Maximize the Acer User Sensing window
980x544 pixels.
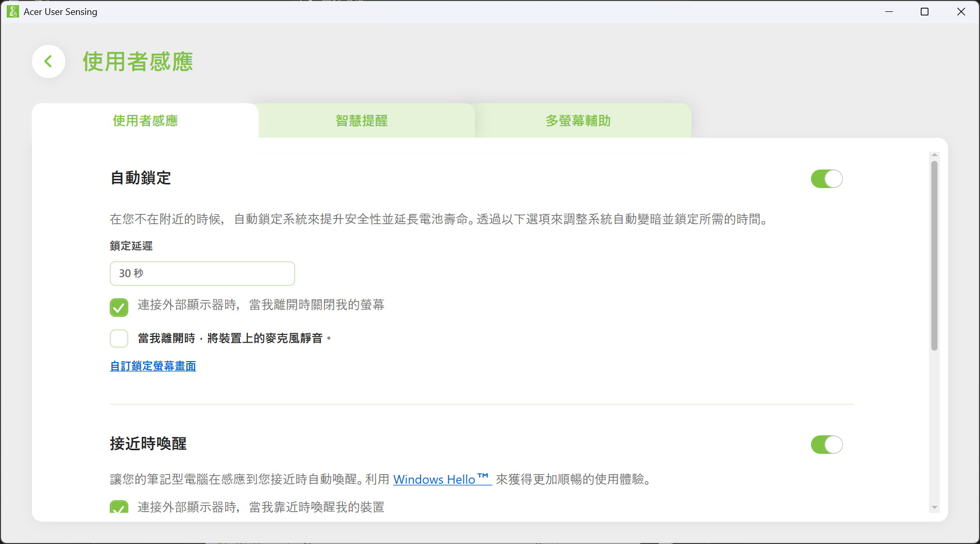click(924, 11)
